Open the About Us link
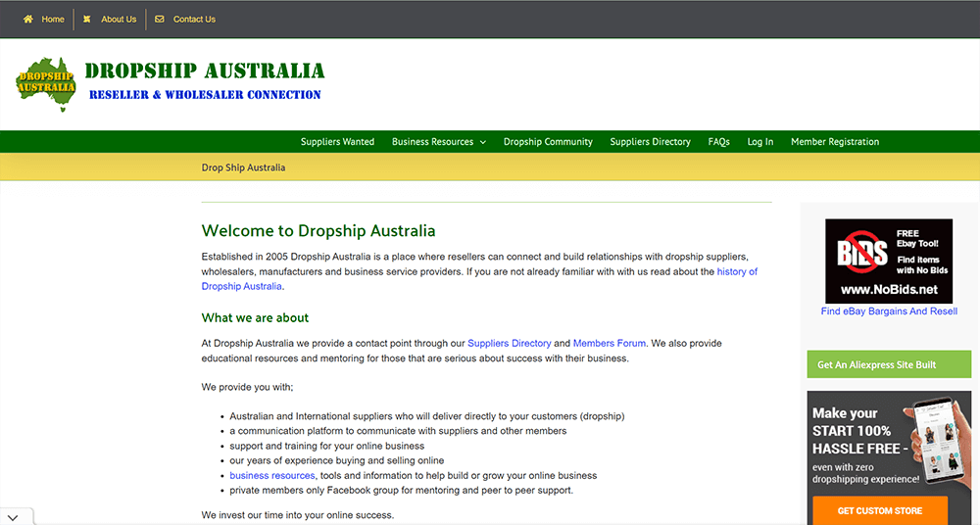The image size is (980, 525). tap(119, 20)
